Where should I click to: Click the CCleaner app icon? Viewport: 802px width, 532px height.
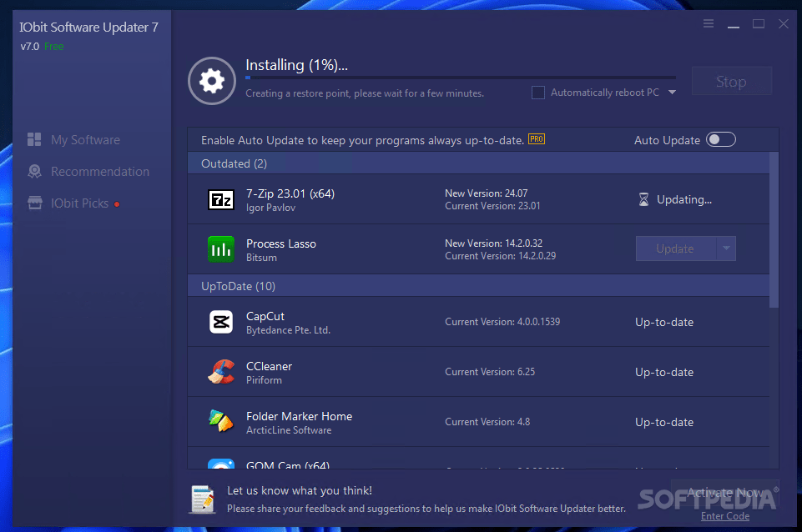[x=221, y=372]
